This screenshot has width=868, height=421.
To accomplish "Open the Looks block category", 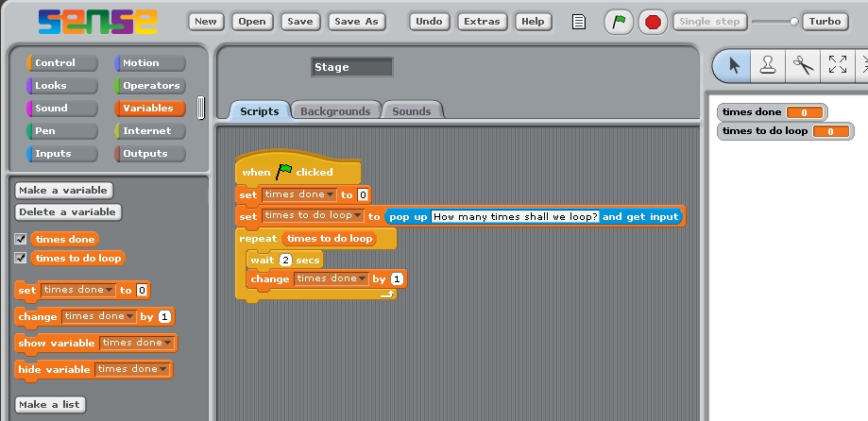I will 62,86.
